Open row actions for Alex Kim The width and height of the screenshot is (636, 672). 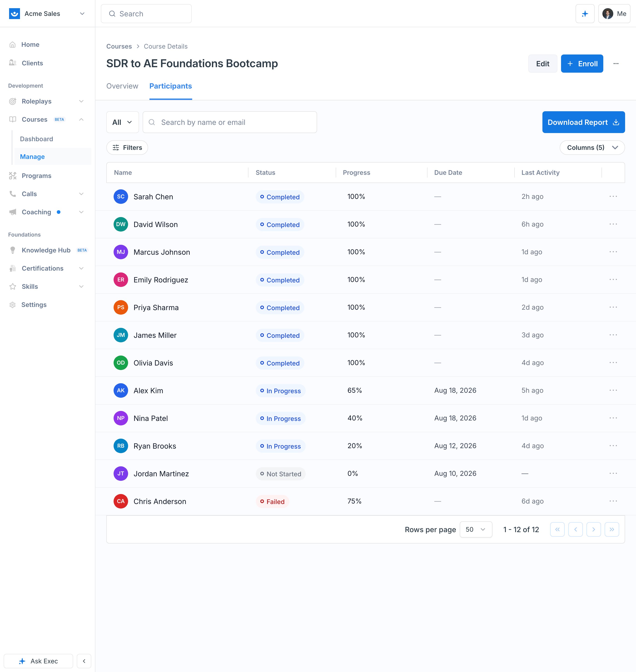(613, 390)
